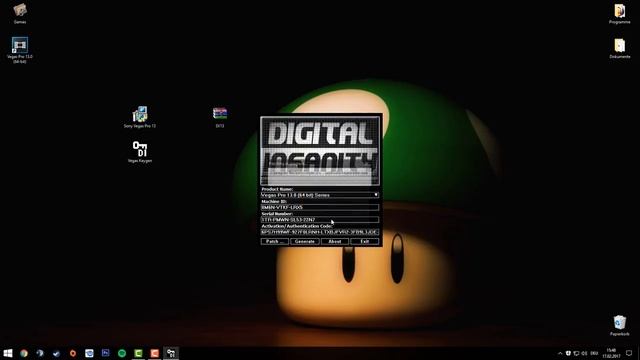This screenshot has width=640, height=360.
Task: Select the Sony Vegas Pro 13 installer icon
Action: pos(140,117)
